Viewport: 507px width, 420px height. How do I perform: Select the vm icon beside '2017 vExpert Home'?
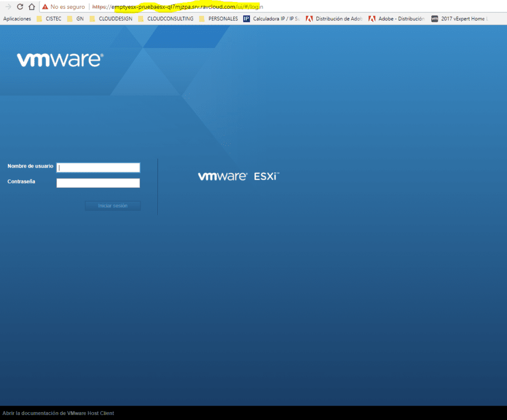[435, 18]
